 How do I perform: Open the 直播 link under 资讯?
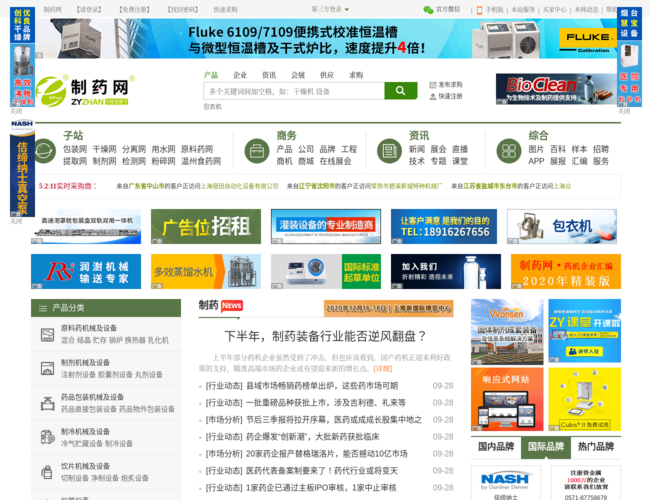(460, 149)
